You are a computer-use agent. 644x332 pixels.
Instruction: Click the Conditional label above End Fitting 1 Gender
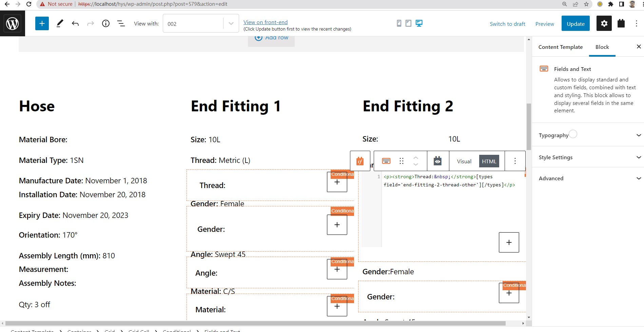coord(342,211)
